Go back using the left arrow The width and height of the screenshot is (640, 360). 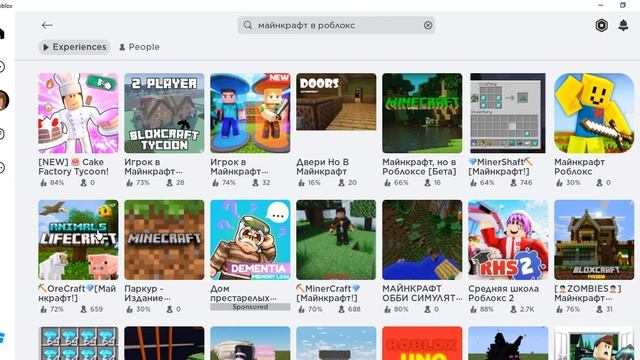click(47, 25)
